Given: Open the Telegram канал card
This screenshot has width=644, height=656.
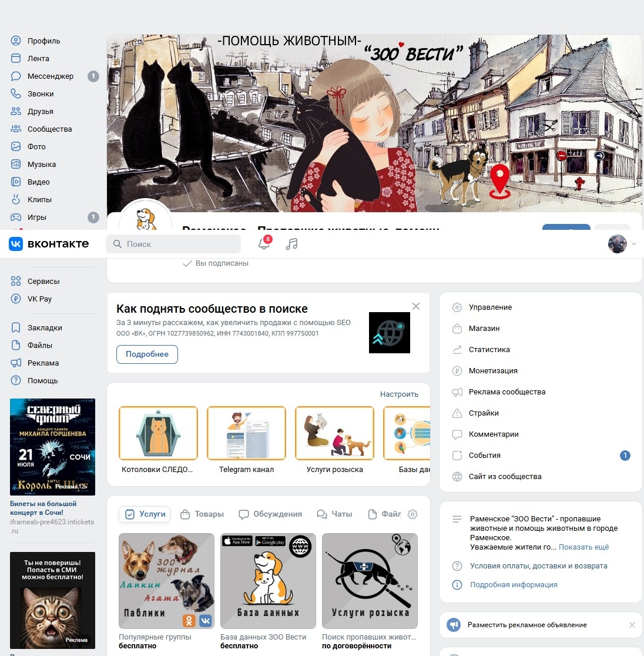Looking at the screenshot, I should coord(246,440).
